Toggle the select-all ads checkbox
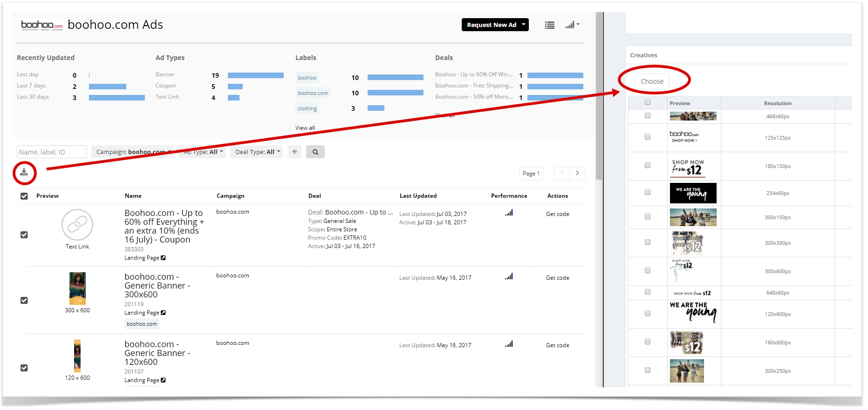 pyautogui.click(x=24, y=196)
